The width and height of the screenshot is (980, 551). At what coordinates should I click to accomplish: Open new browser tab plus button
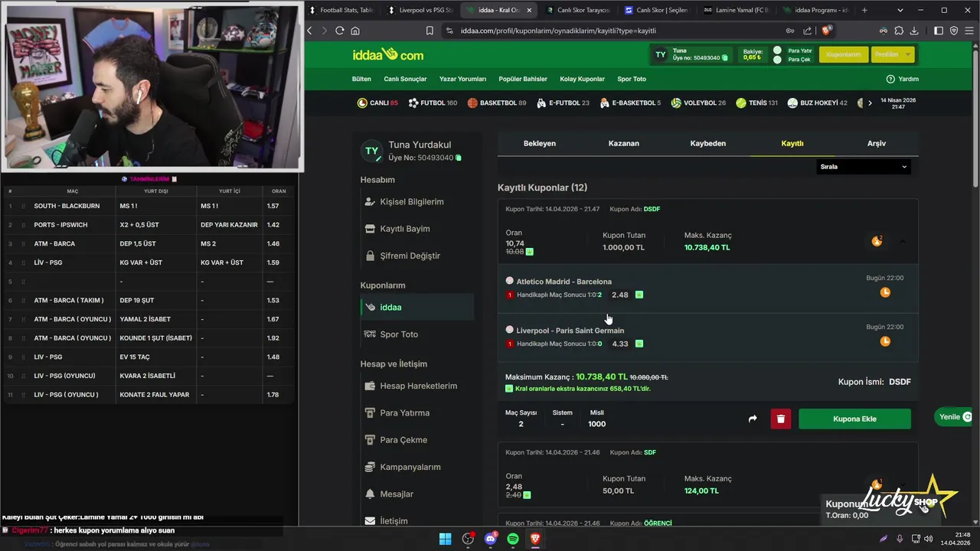pyautogui.click(x=864, y=10)
